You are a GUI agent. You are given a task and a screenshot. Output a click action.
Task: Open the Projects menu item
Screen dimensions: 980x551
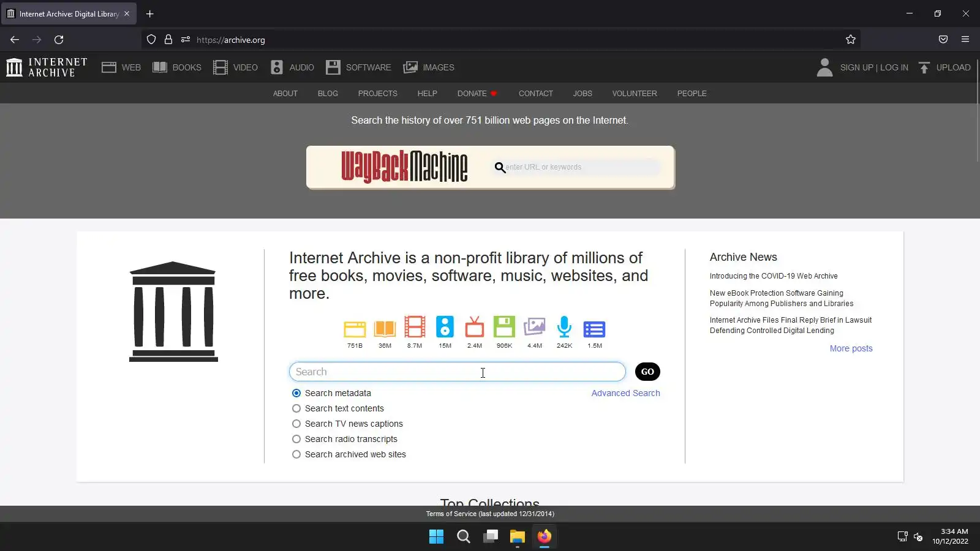click(x=378, y=94)
